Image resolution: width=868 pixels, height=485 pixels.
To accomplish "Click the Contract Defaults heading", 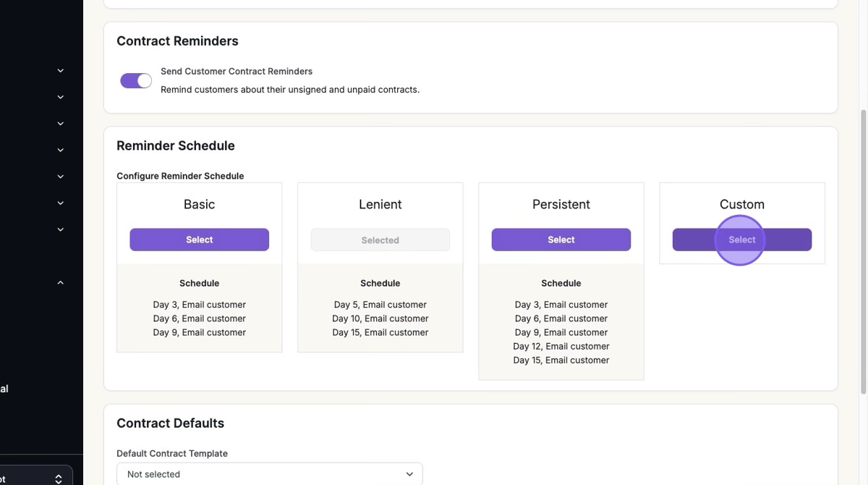I will pos(170,423).
